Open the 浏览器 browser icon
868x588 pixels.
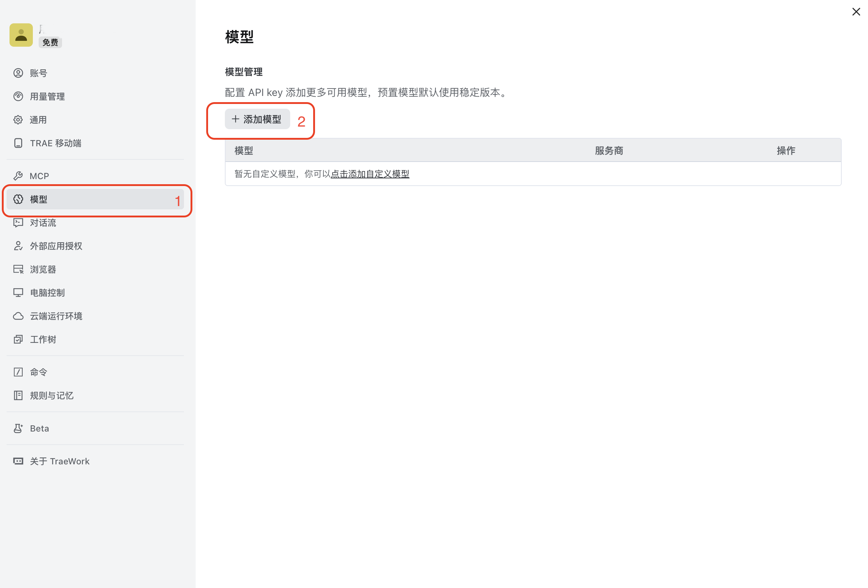(18, 269)
